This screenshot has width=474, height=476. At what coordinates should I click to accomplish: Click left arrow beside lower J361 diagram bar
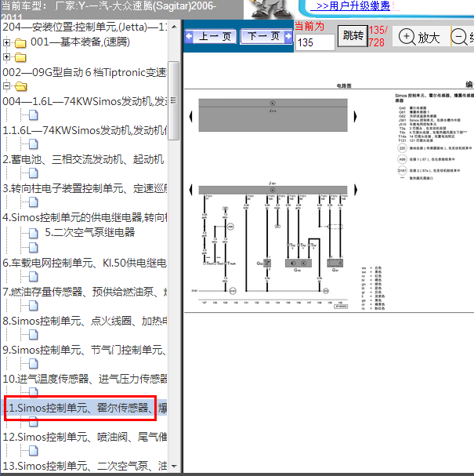[x=191, y=190]
